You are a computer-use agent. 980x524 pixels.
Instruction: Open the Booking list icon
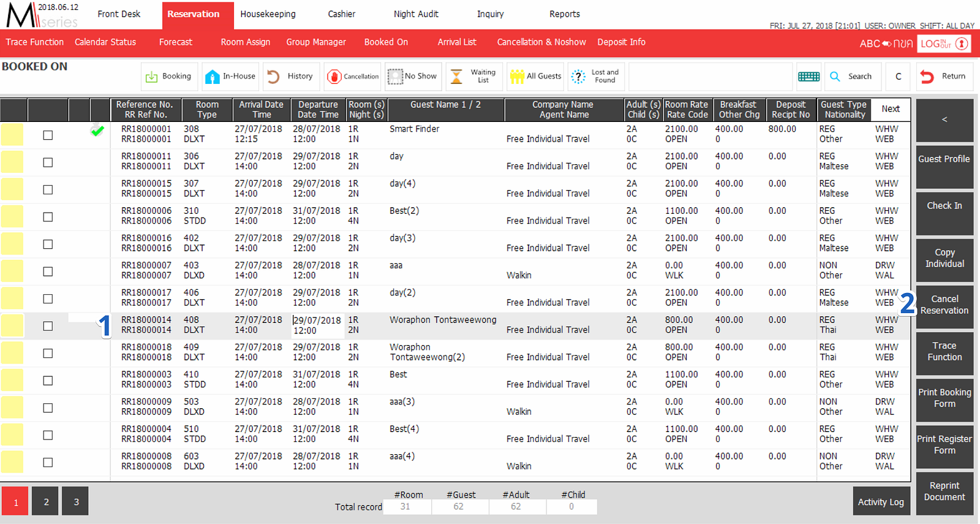click(x=169, y=77)
